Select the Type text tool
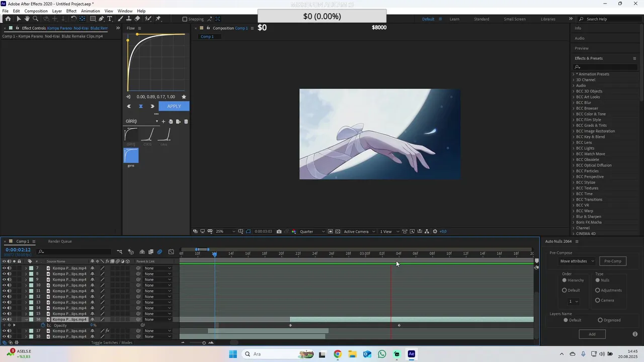 (110, 19)
